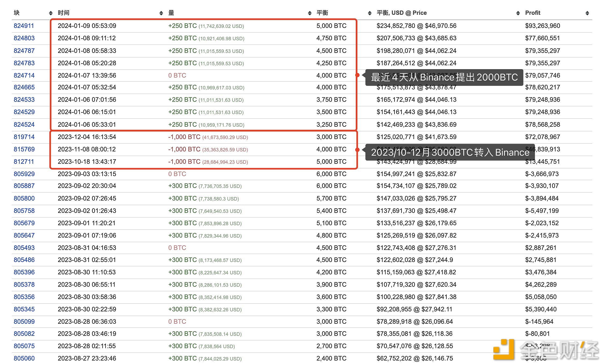Open block 805060 link
Image resolution: width=603 pixels, height=364 pixels.
(24, 358)
